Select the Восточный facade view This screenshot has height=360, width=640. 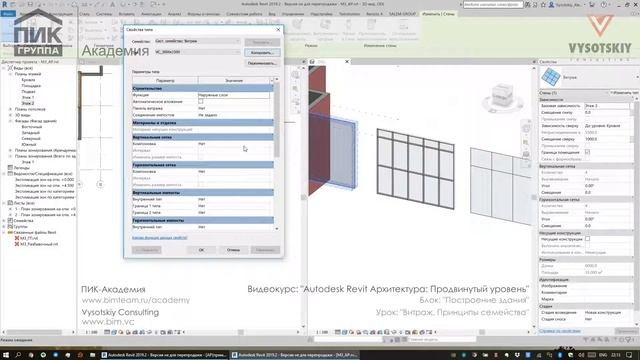(31, 127)
